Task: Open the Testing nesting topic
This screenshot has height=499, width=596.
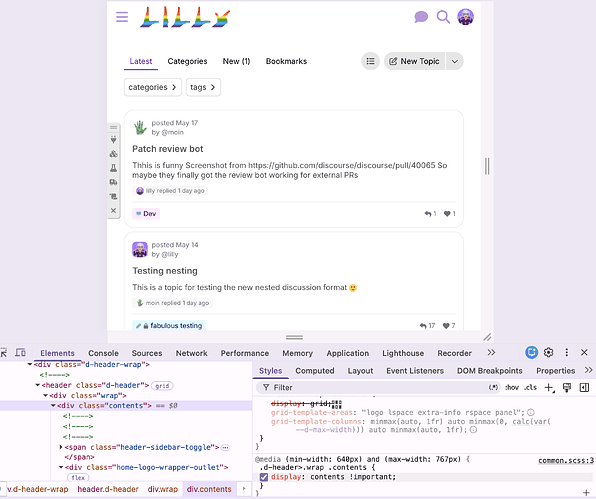Action: coord(165,271)
